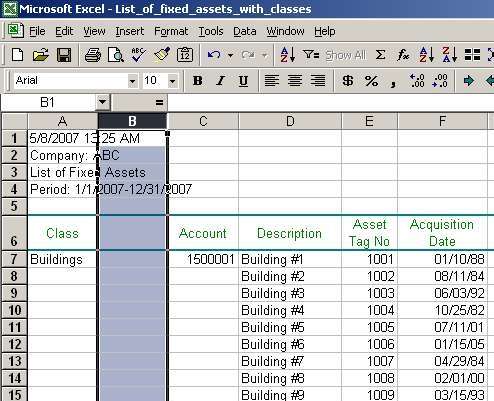Click the date cell 10/25/82
The width and height of the screenshot is (494, 401).
point(442,310)
